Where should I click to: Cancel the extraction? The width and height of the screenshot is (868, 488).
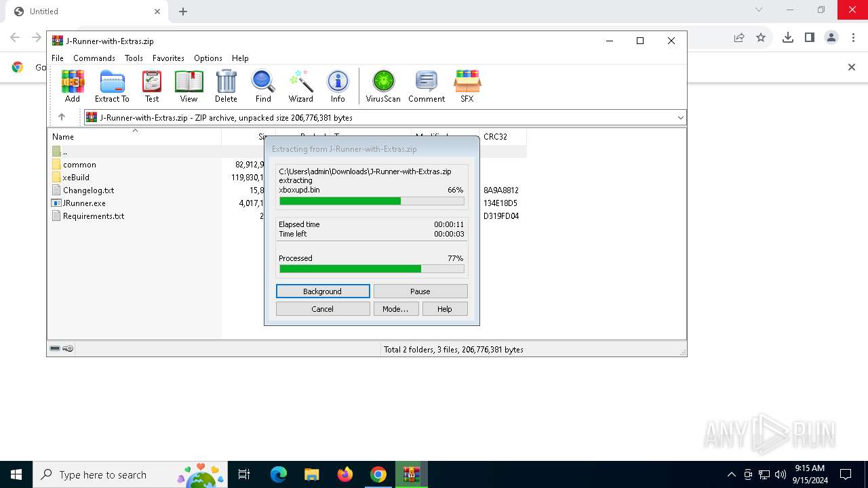(323, 309)
